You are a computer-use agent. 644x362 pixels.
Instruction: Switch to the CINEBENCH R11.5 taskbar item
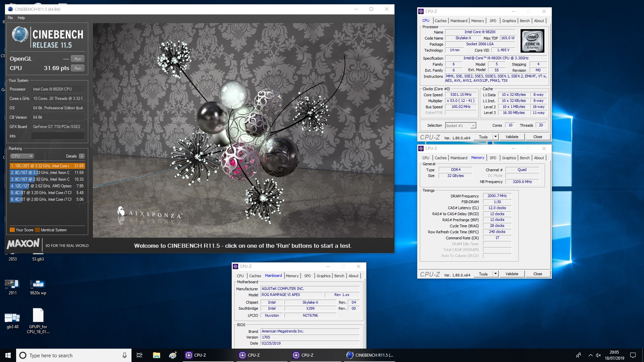tap(370, 355)
